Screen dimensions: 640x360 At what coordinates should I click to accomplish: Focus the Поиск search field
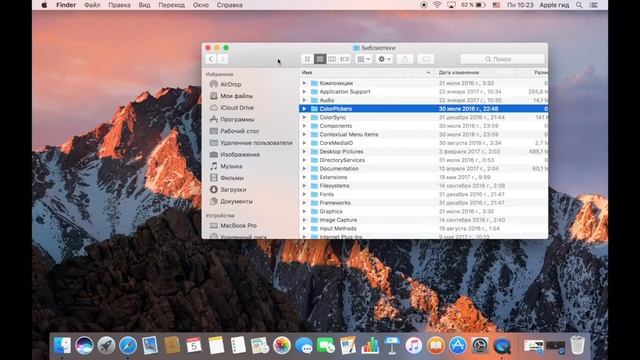coord(502,59)
